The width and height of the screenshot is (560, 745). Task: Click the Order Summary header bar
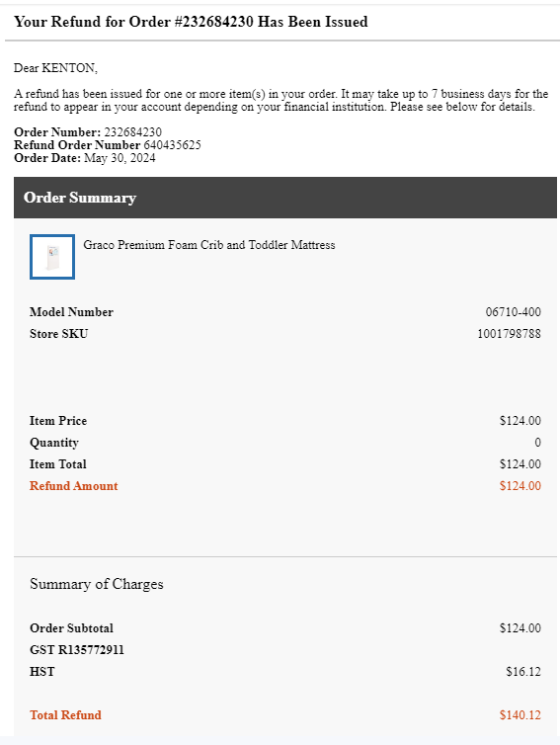pyautogui.click(x=285, y=198)
